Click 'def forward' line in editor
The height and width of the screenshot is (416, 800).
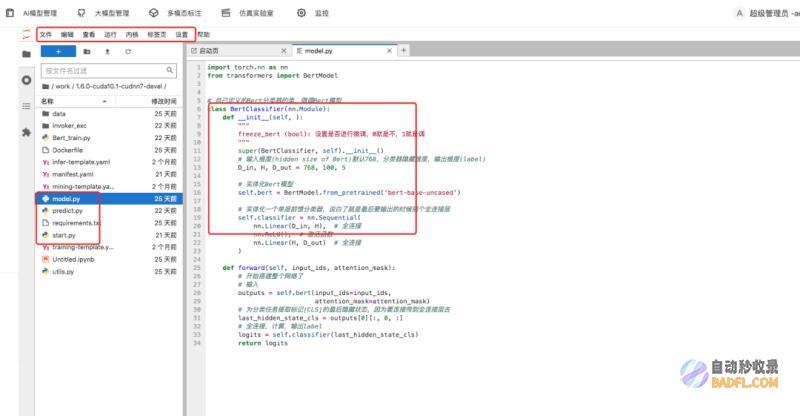309,267
